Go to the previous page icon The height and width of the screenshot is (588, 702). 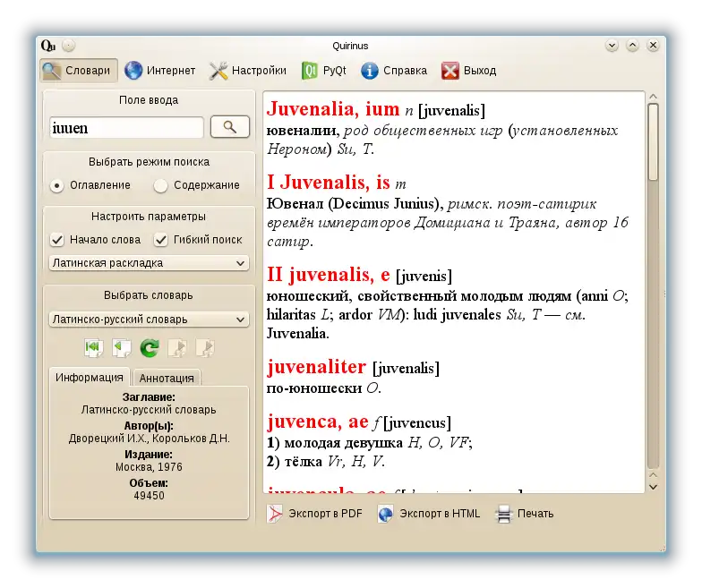pyautogui.click(x=122, y=347)
